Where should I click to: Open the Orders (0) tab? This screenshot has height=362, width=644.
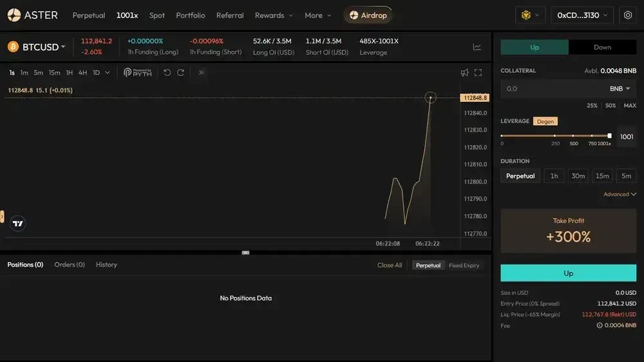[x=70, y=265]
